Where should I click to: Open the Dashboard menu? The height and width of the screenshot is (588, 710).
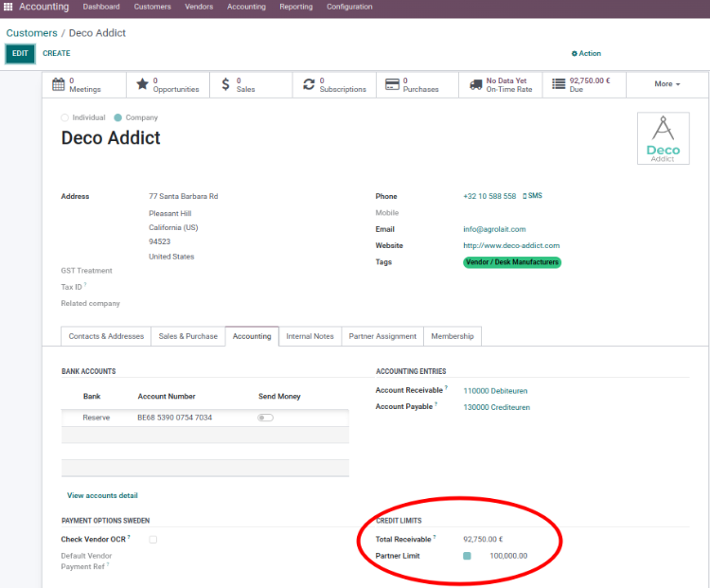pos(101,7)
